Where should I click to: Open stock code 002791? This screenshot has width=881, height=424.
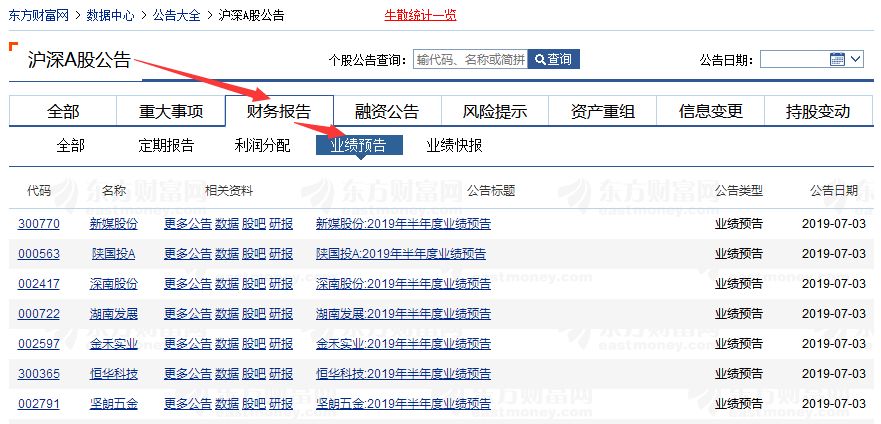coord(39,403)
